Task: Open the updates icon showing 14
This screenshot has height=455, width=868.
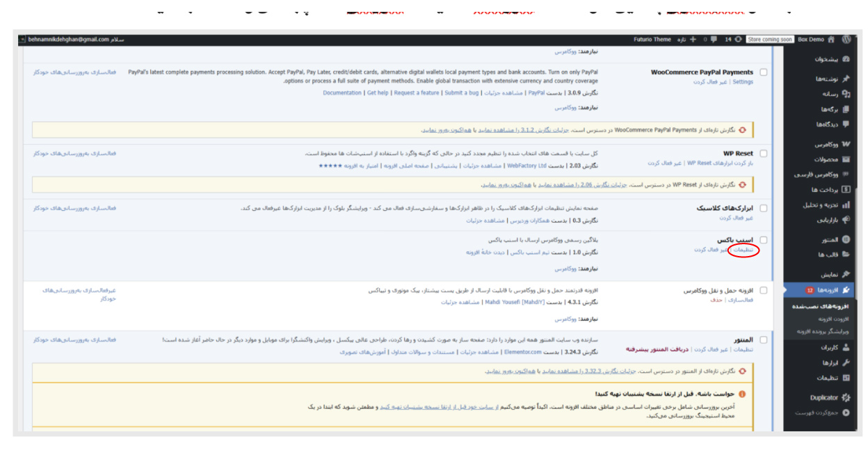Action: (737, 40)
